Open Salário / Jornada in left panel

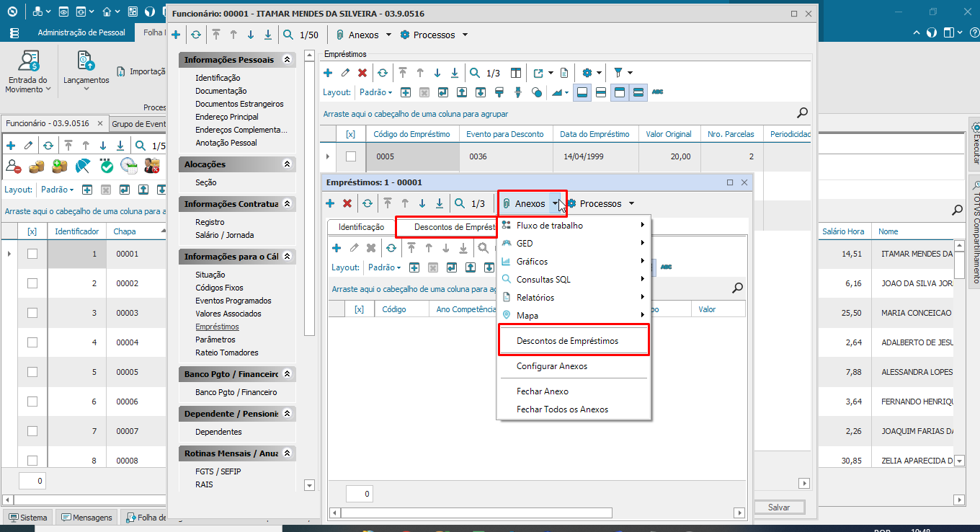pyautogui.click(x=224, y=235)
